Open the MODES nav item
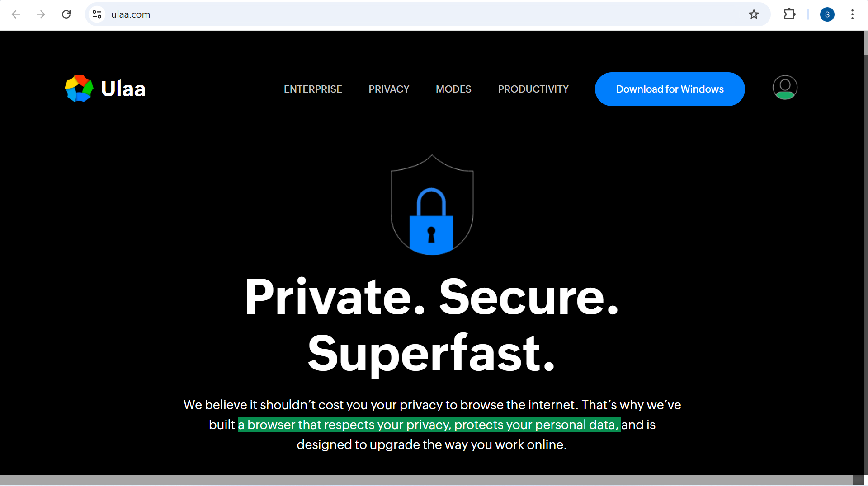The height and width of the screenshot is (486, 868). click(x=453, y=89)
